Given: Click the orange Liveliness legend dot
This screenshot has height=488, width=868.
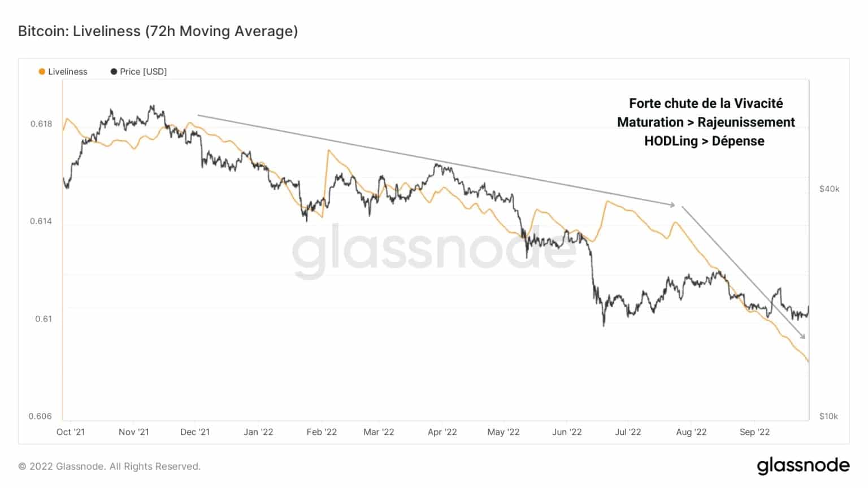Looking at the screenshot, I should click(x=42, y=72).
